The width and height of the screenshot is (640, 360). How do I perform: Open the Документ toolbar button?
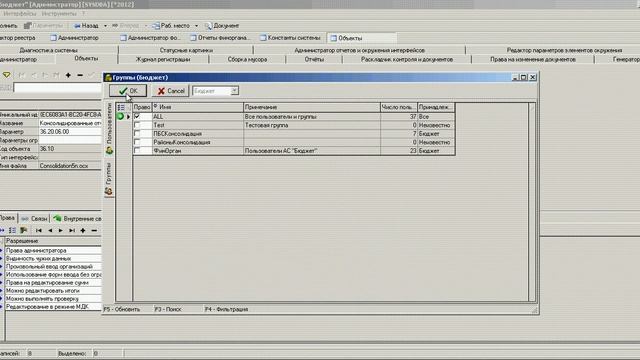point(222,26)
